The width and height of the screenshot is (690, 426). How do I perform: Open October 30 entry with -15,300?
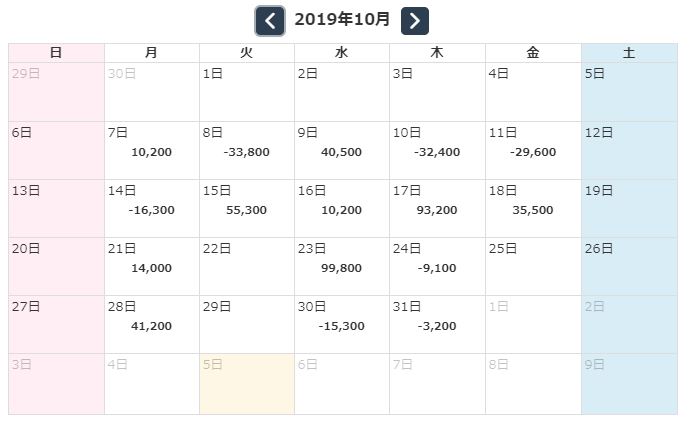342,325
